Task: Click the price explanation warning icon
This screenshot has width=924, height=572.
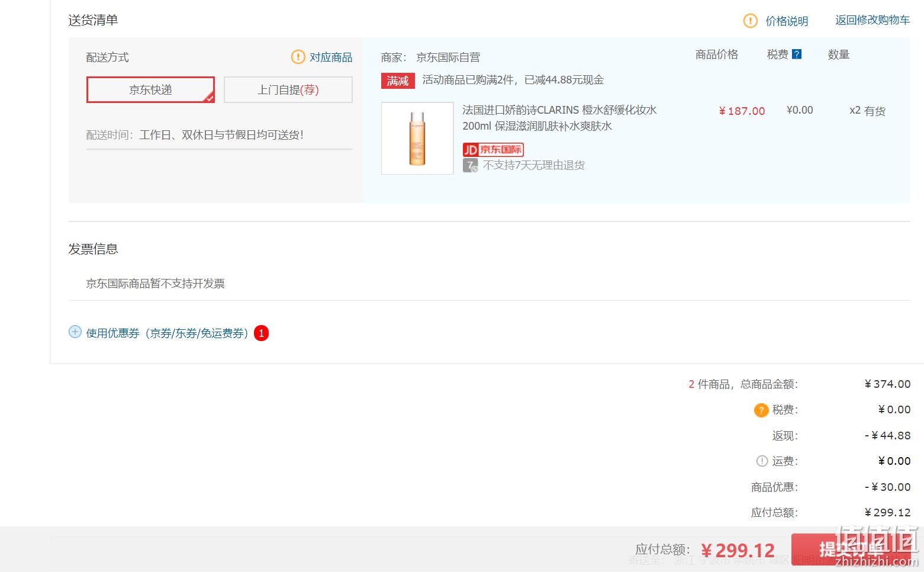Action: pyautogui.click(x=750, y=21)
